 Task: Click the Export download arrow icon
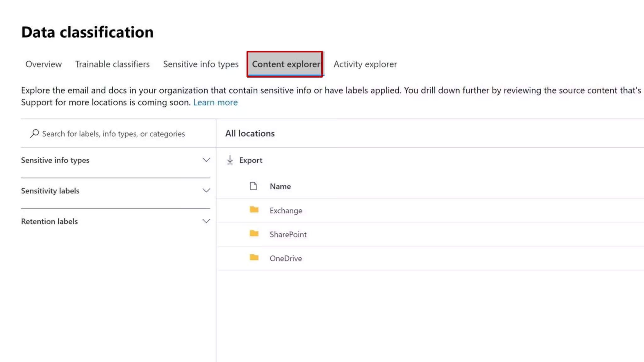pos(230,160)
